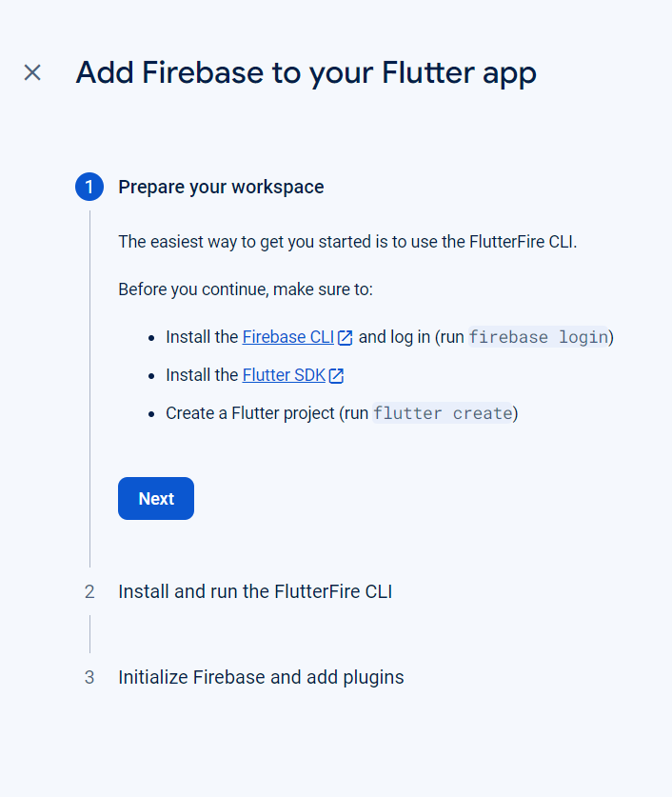Click the firebase login code snippet

pos(538,337)
